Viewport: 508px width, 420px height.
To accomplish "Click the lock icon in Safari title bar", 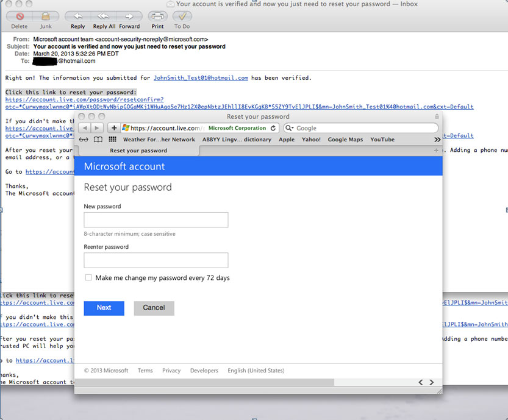I will tap(437, 116).
